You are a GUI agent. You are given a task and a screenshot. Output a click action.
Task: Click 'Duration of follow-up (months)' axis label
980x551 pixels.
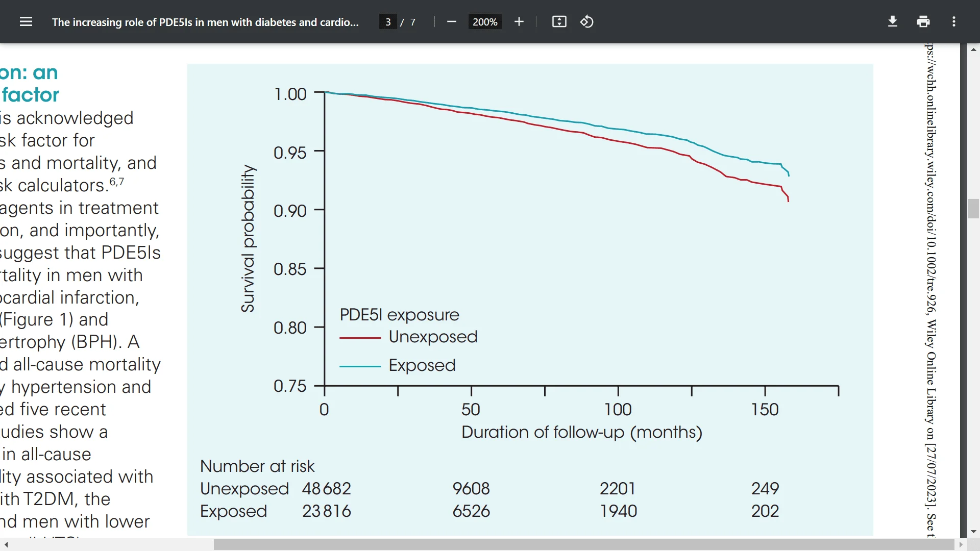582,432
